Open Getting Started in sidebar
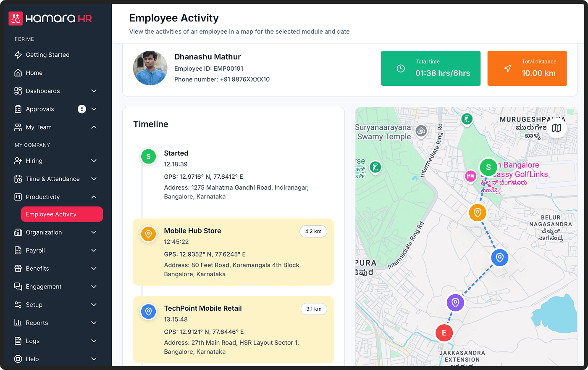The width and height of the screenshot is (588, 370). coord(48,55)
